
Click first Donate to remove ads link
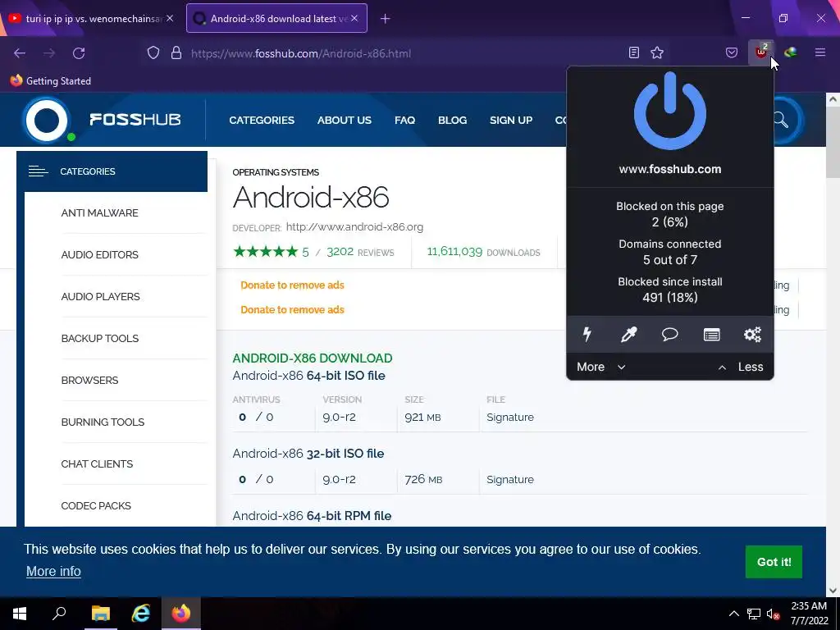[293, 285]
